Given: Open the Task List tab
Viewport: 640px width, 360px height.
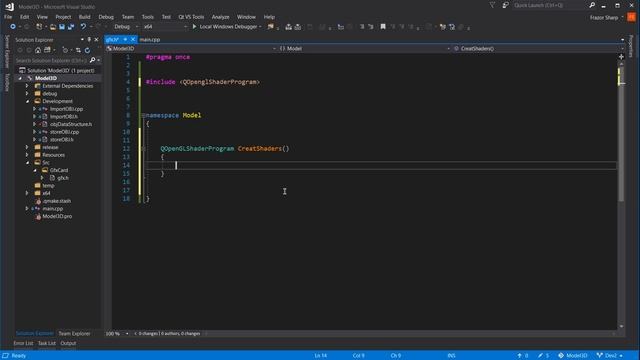Looking at the screenshot, I should tap(47, 343).
